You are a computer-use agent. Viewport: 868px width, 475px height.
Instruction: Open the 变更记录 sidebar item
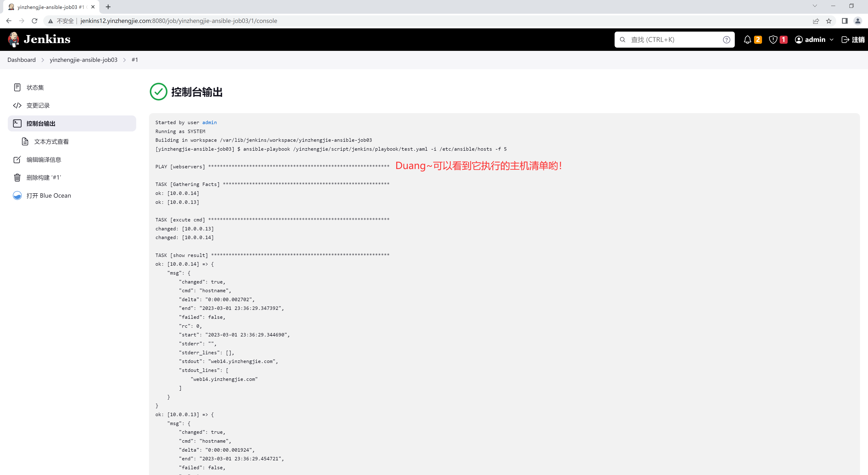pyautogui.click(x=38, y=106)
